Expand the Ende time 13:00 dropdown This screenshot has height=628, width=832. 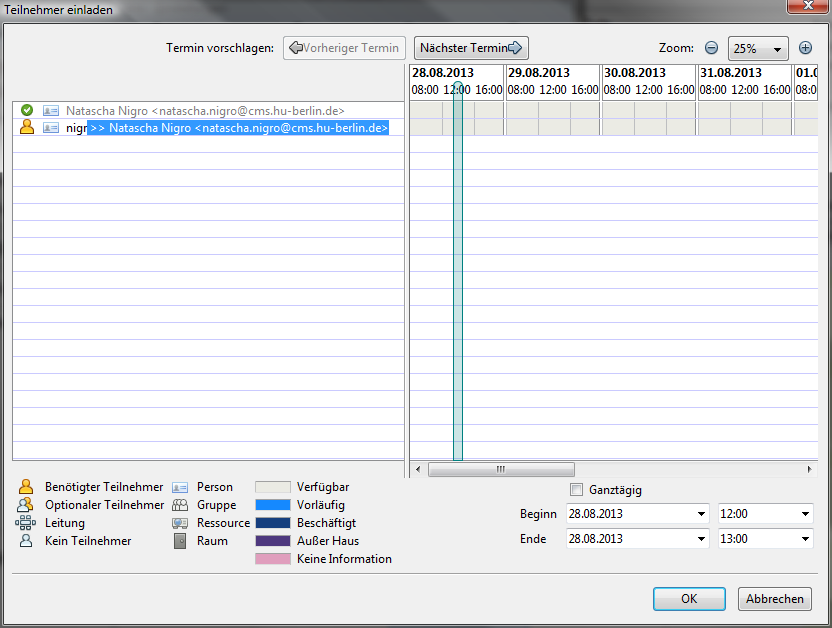(805, 538)
